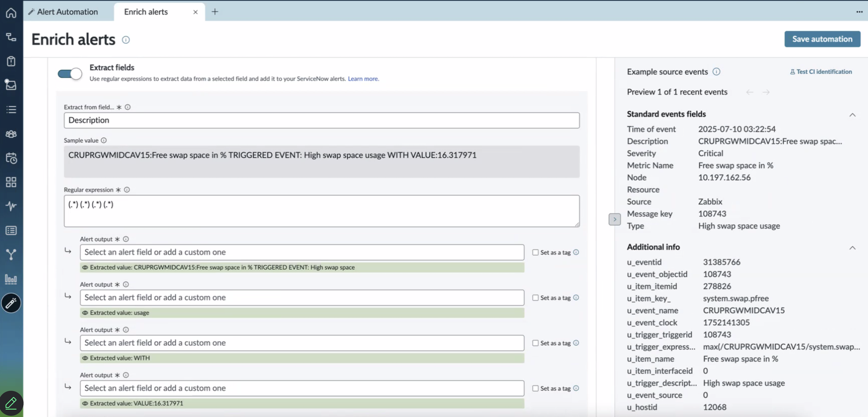This screenshot has height=417, width=868.
Task: Show info for Regular expression label
Action: tap(127, 190)
